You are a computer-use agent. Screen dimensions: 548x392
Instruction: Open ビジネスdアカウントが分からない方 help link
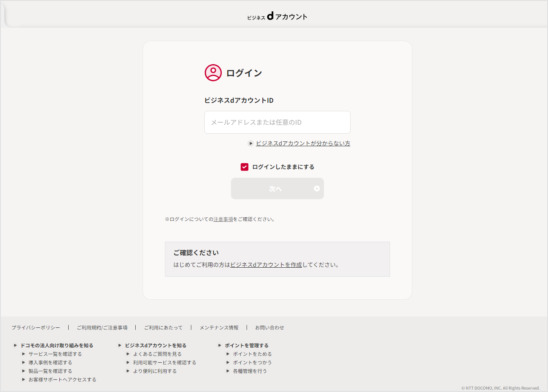pyautogui.click(x=303, y=143)
